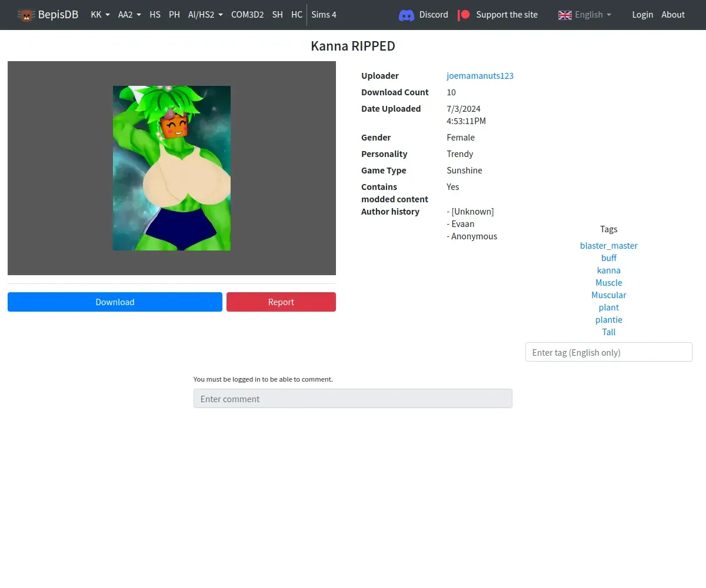Click the Download Count value 10
Viewport: 706px width, 588px height.
pos(451,92)
